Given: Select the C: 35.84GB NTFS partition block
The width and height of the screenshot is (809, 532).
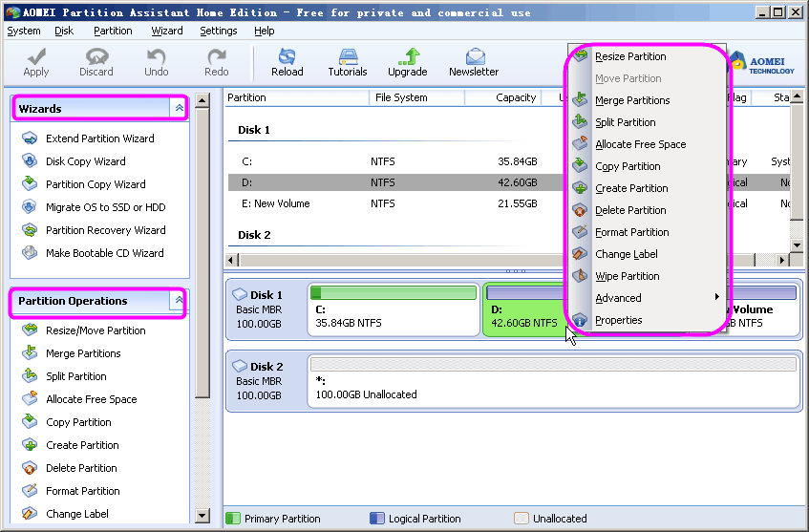Looking at the screenshot, I should (x=394, y=309).
